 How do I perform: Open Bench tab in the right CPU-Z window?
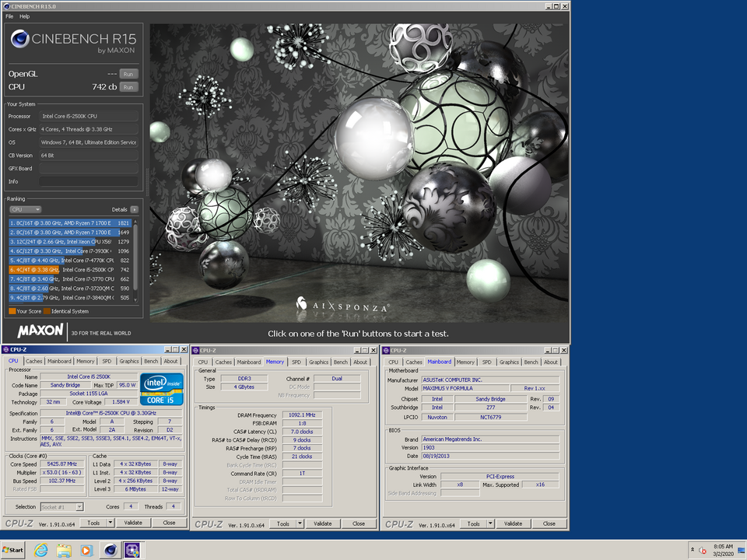pyautogui.click(x=531, y=362)
